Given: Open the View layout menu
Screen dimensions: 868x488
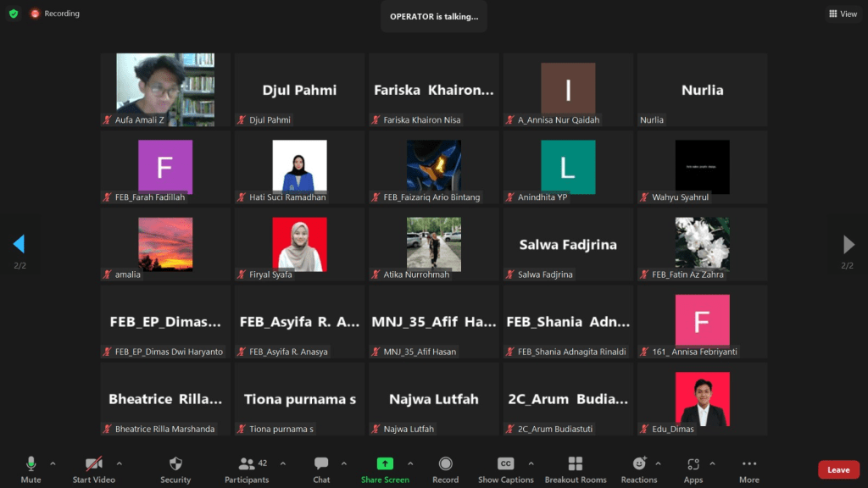Looking at the screenshot, I should 843,14.
